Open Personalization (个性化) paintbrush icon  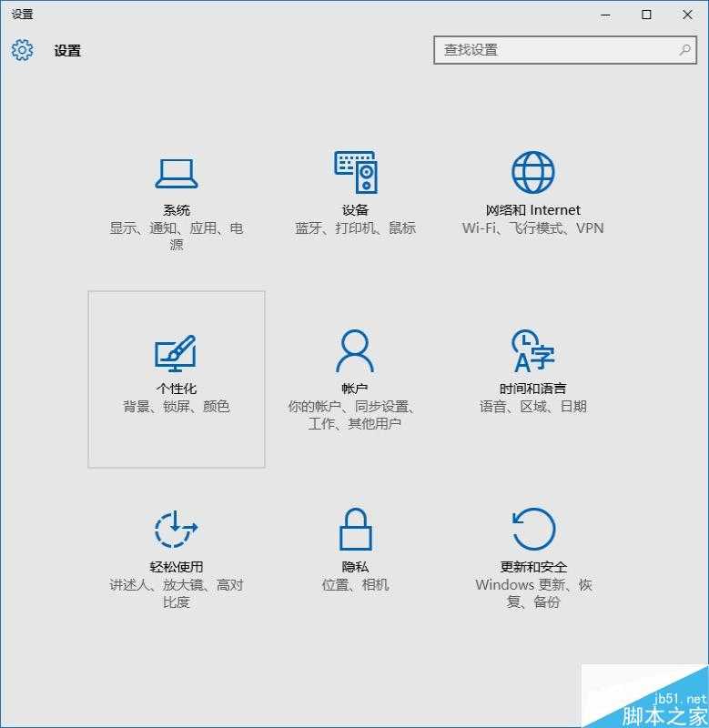[x=176, y=353]
